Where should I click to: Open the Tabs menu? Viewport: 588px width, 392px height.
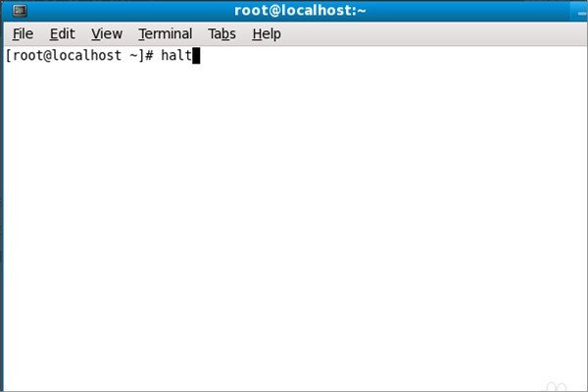click(x=222, y=34)
